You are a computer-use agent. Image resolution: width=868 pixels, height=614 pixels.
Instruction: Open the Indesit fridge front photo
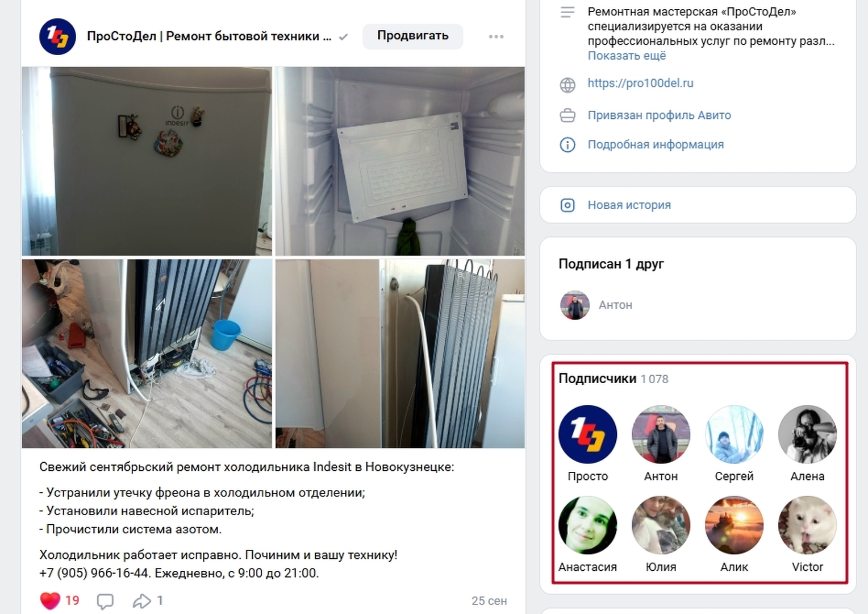click(x=147, y=161)
